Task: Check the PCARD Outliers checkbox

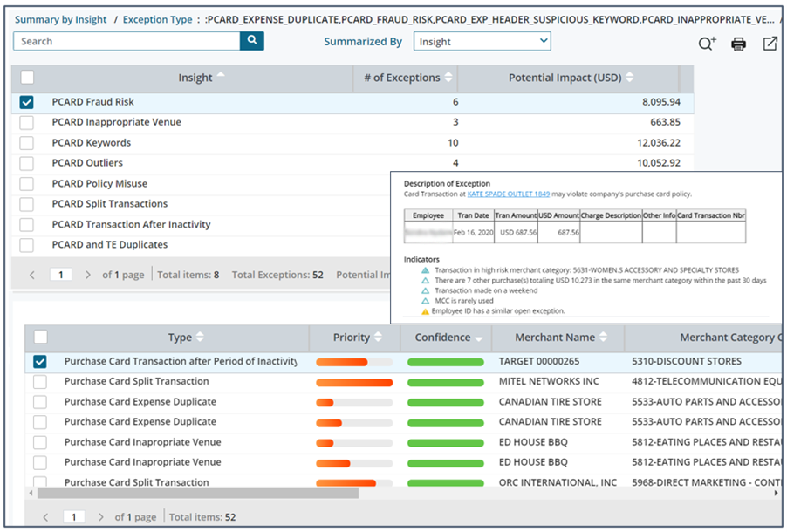Action: coord(26,163)
